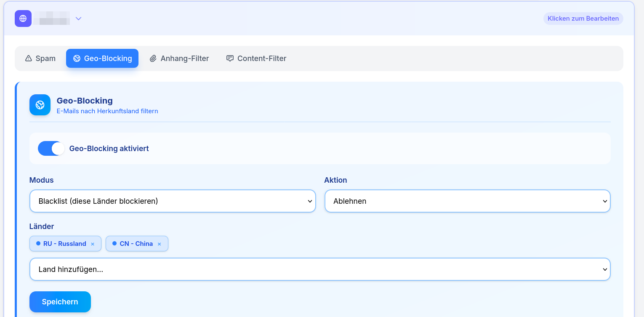Click the Speichern button
This screenshot has width=644, height=317.
tap(60, 302)
